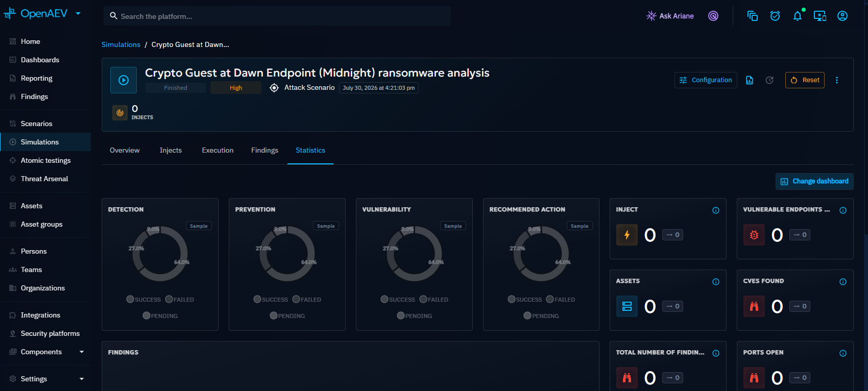Click the blue server Assets icon
868x391 pixels.
(627, 306)
